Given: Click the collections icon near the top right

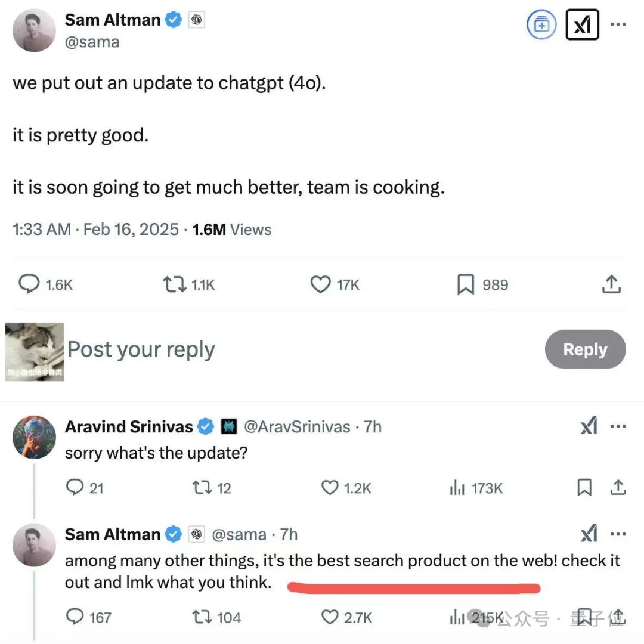Looking at the screenshot, I should (541, 24).
